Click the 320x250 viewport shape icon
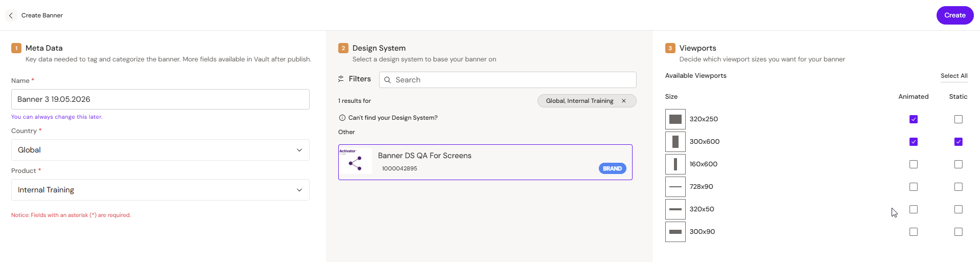 coord(675,119)
